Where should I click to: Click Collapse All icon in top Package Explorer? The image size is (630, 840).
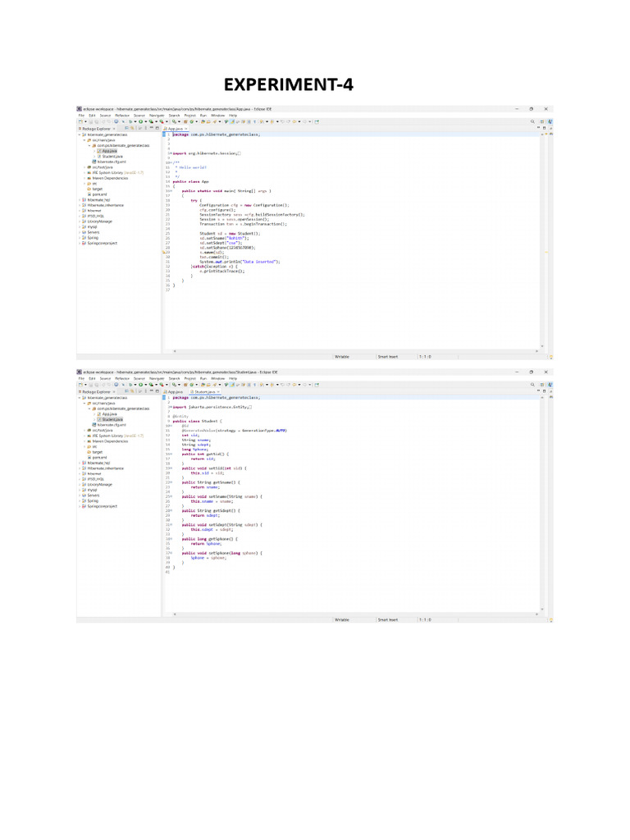pos(126,129)
